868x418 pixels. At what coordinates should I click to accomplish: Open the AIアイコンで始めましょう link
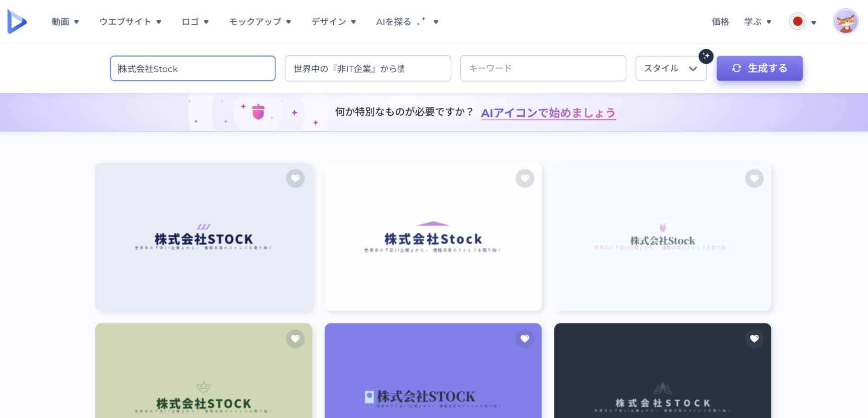coord(548,113)
